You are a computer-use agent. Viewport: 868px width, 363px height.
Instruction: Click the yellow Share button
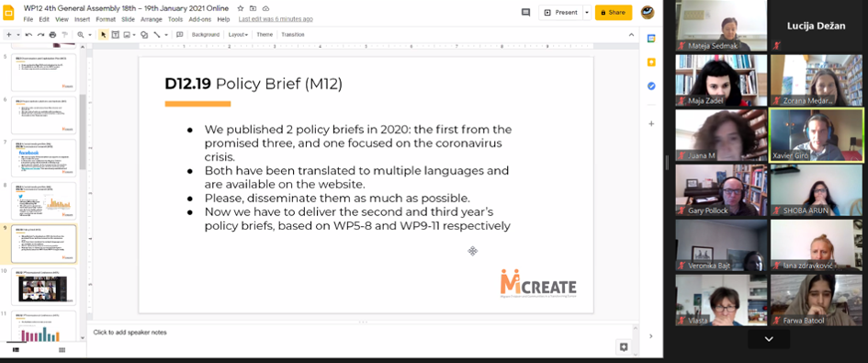[x=614, y=12]
